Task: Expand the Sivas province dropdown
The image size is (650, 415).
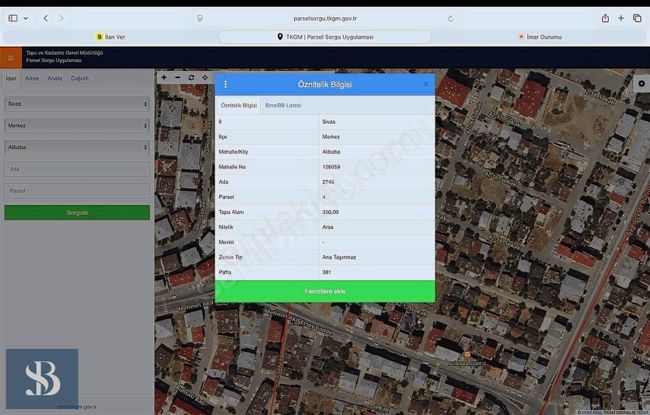Action: 76,104
